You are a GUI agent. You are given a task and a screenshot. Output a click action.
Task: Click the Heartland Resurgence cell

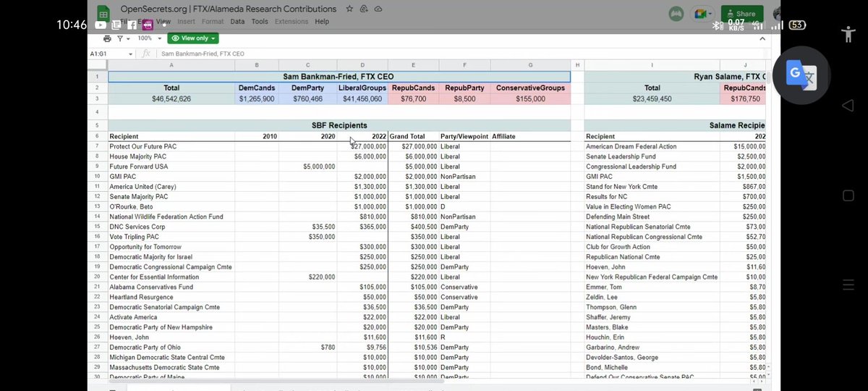coord(171,297)
